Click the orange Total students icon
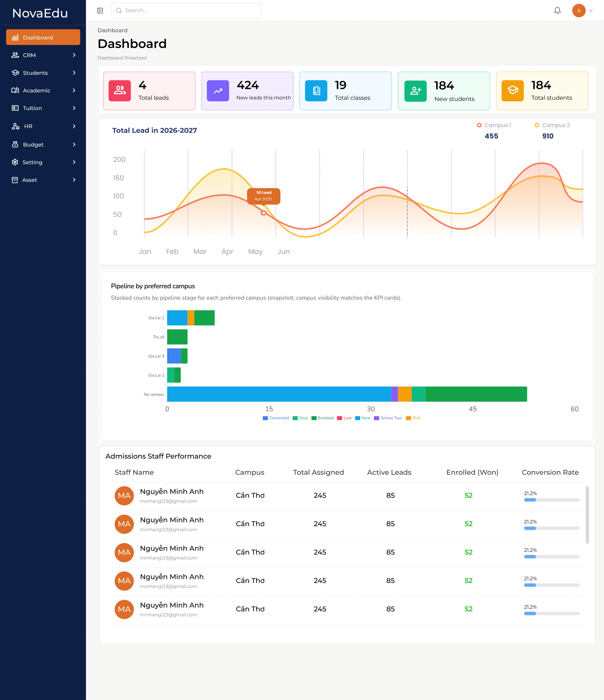The height and width of the screenshot is (700, 604). click(512, 91)
